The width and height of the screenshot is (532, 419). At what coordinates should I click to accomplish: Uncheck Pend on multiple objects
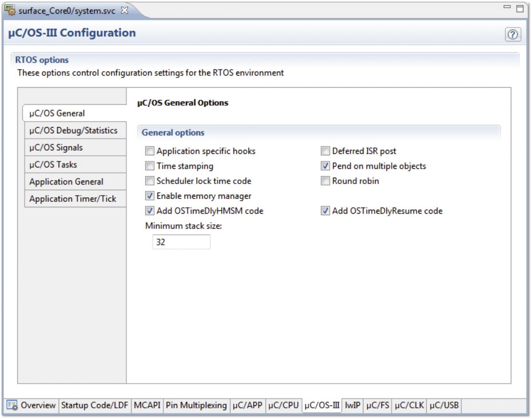click(326, 166)
